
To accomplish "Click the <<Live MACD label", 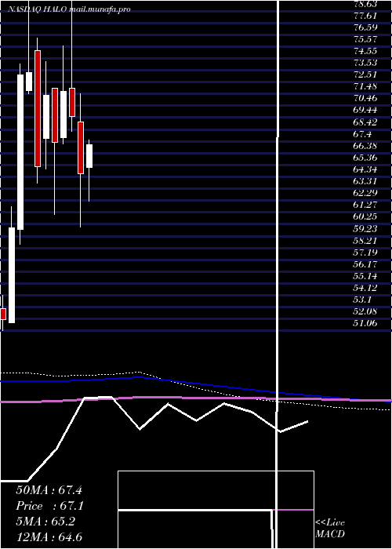I will pyautogui.click(x=330, y=529).
